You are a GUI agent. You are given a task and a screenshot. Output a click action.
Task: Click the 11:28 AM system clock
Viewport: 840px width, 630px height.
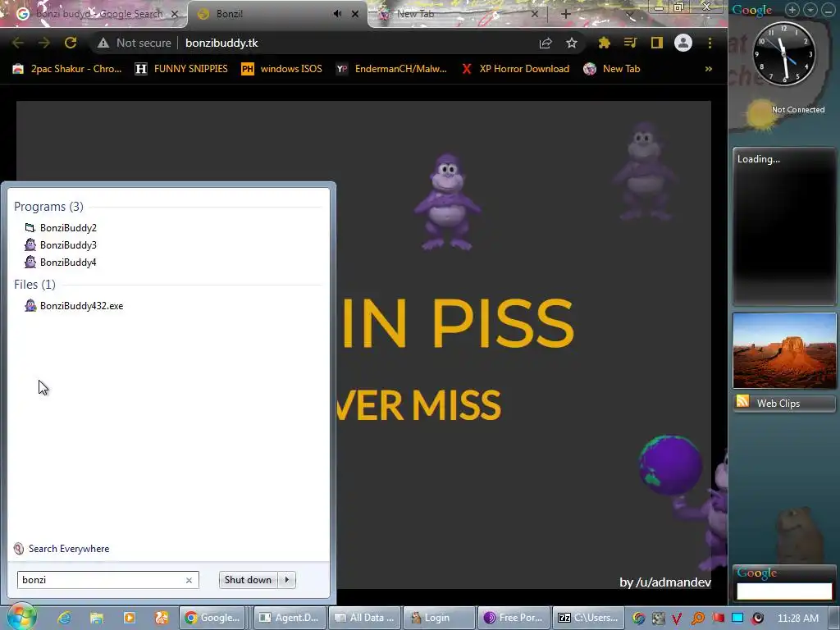(797, 619)
